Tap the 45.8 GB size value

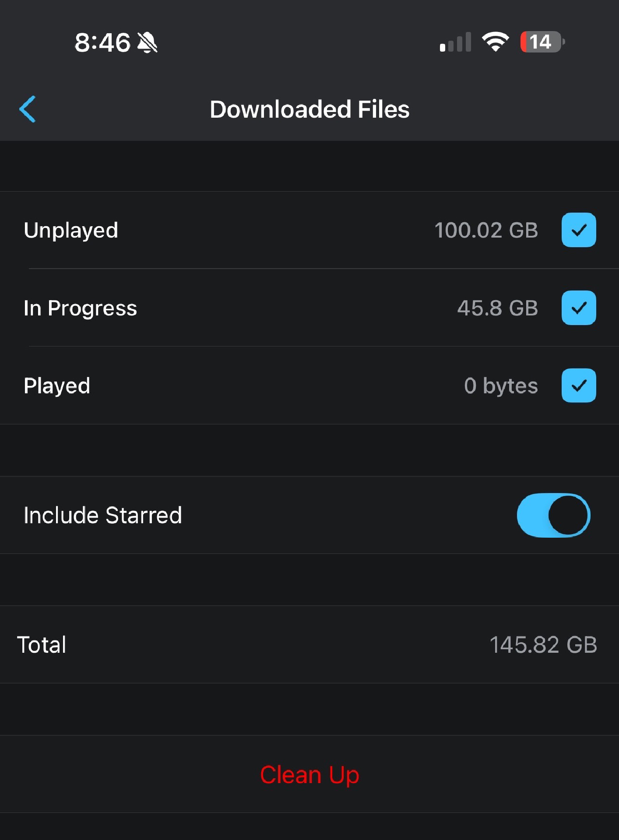(497, 308)
